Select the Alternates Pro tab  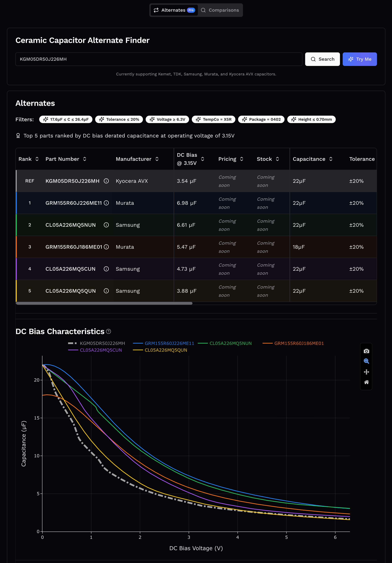(x=174, y=10)
